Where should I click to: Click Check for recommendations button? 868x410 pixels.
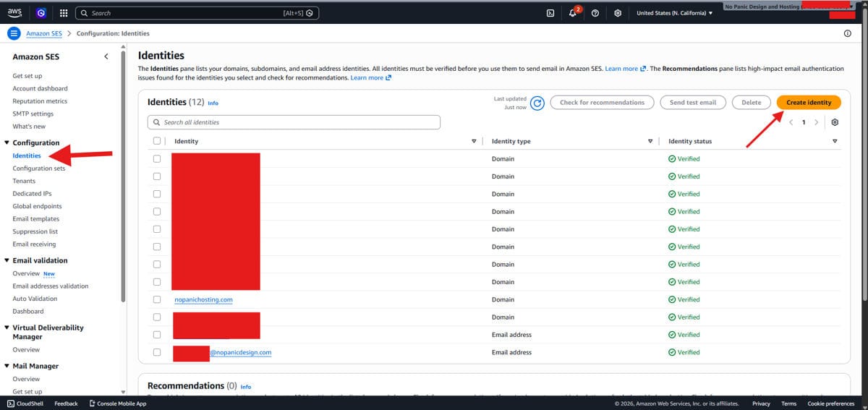click(x=602, y=103)
